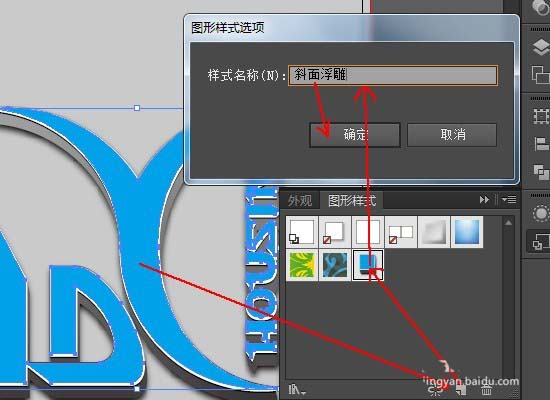Viewport: 550px width, 400px height.
Task: Open the Graphic Styles icon in the dock
Action: [541, 242]
